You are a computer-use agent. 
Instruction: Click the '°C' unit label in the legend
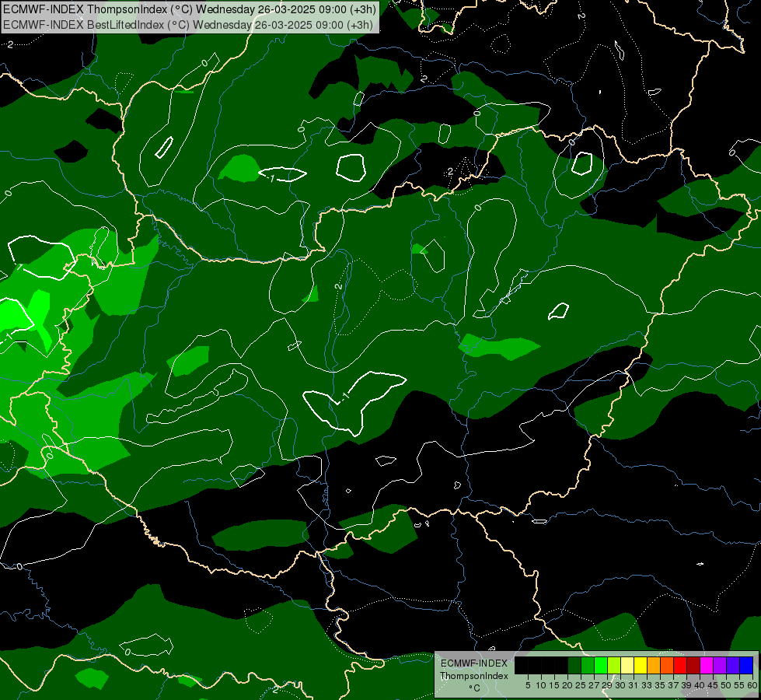(x=475, y=688)
